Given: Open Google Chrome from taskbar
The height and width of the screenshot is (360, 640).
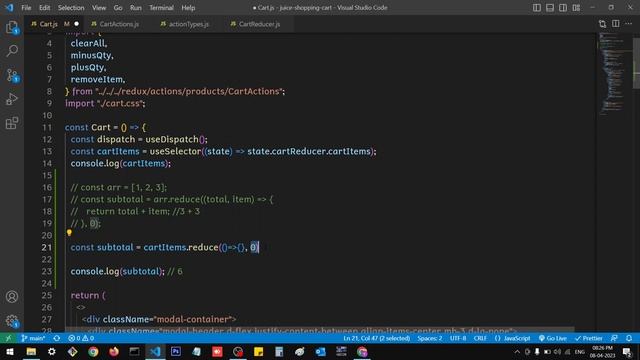Looking at the screenshot, I should (x=93, y=352).
